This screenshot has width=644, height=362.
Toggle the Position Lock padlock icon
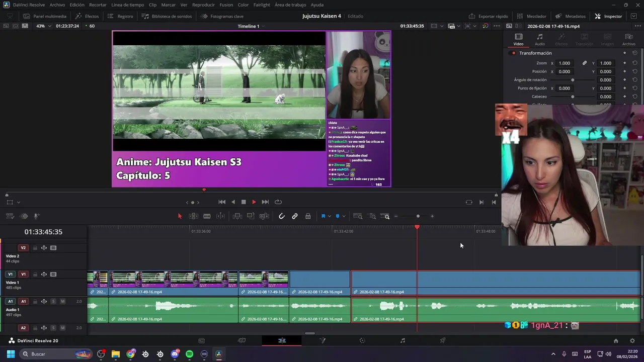308,216
